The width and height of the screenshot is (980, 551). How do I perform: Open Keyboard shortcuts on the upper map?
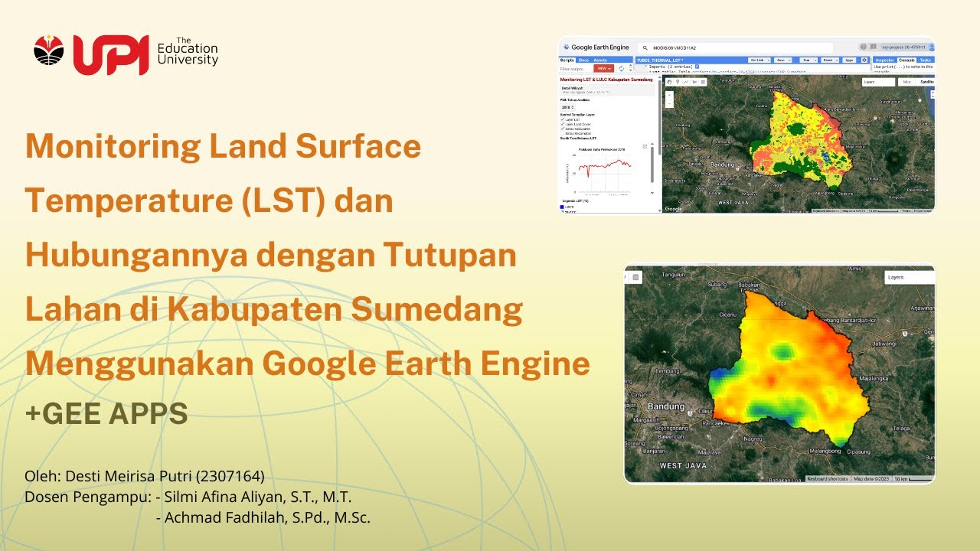[x=826, y=210]
